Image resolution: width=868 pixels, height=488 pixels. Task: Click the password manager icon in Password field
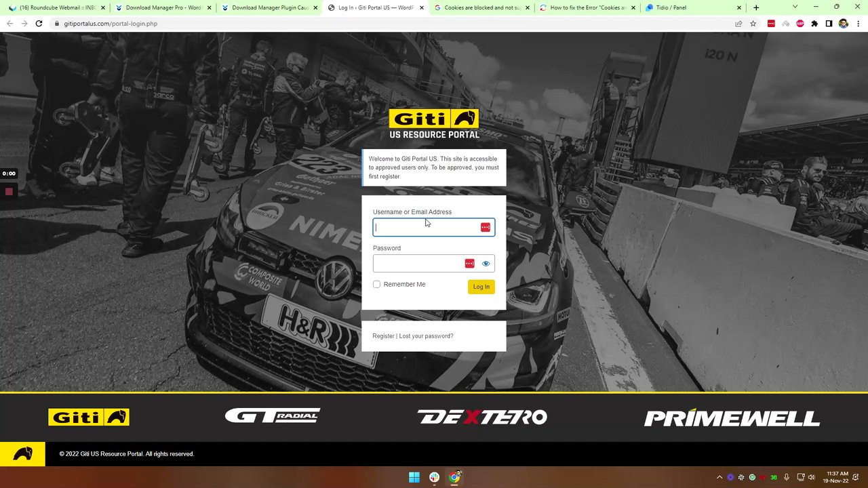pos(469,263)
